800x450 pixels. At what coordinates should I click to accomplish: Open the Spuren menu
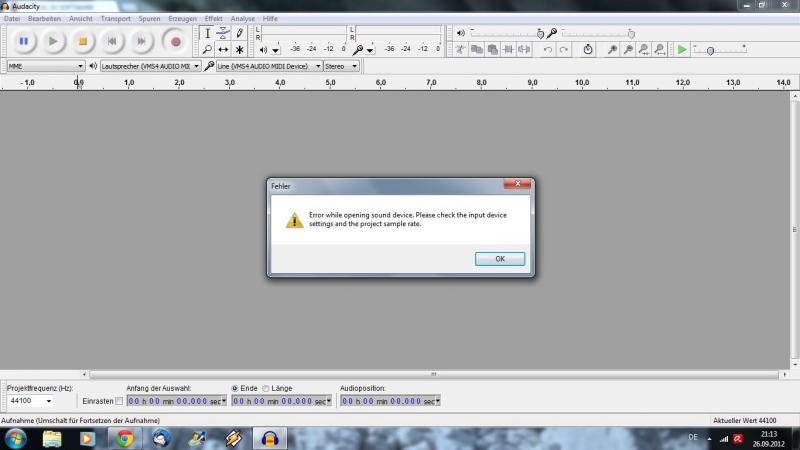tap(149, 19)
